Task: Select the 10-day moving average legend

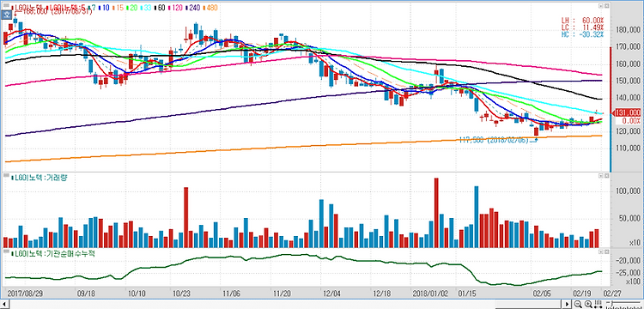Action: pos(104,8)
